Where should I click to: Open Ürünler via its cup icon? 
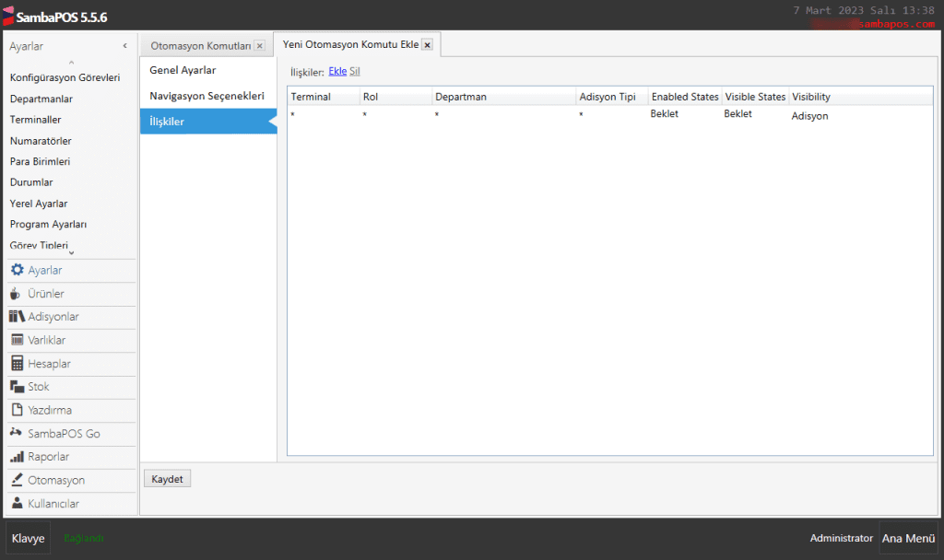coord(17,294)
